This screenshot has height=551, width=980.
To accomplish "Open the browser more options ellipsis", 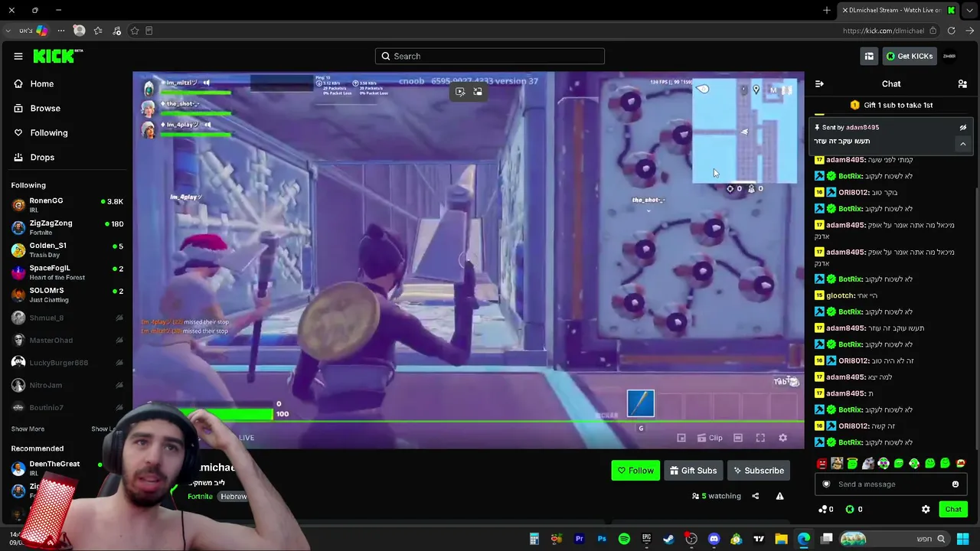I will point(60,31).
